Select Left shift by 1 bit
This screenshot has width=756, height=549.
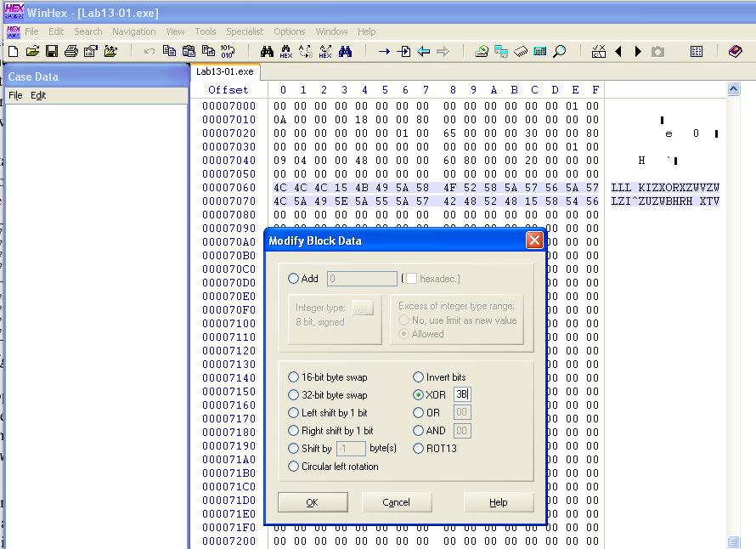(293, 412)
